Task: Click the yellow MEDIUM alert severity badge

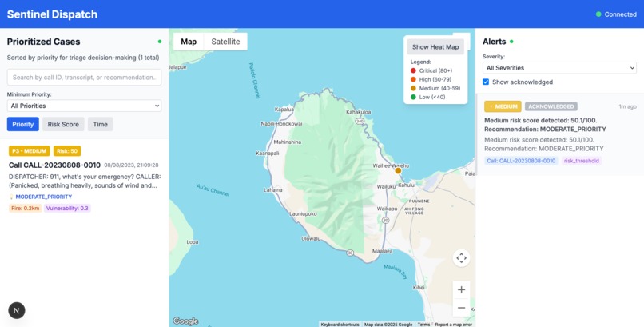Action: [503, 106]
